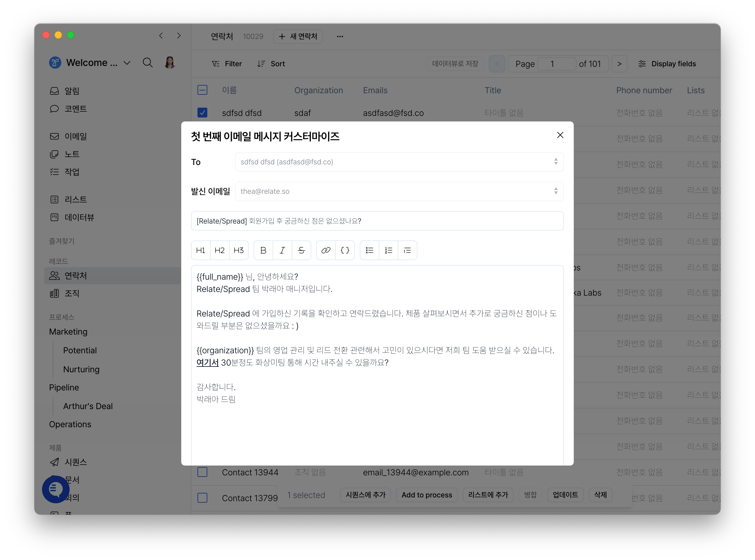This screenshot has width=755, height=560.
Task: Open the Filter options
Action: (x=227, y=64)
